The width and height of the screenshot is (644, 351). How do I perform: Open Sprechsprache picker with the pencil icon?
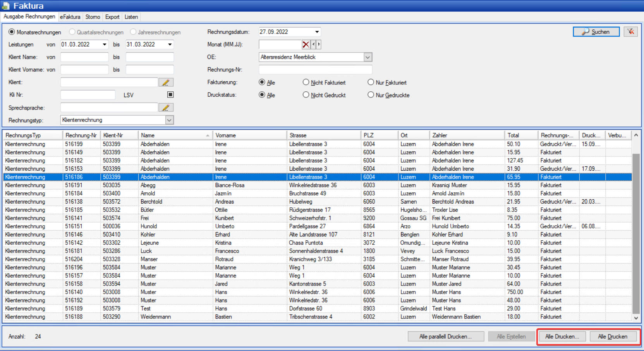pos(166,108)
